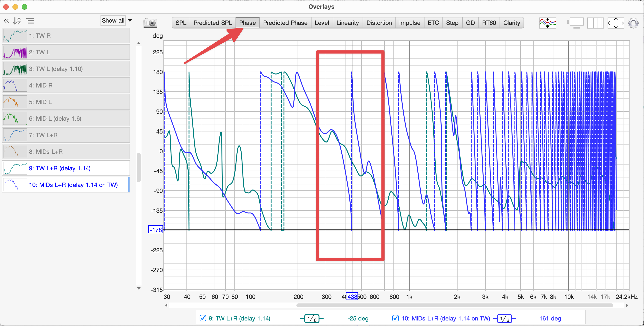This screenshot has width=644, height=326.
Task: Click the separate traces icon
Action: [x=547, y=23]
